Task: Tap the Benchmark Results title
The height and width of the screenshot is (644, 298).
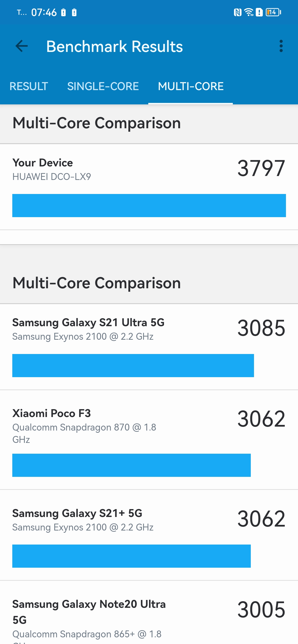Action: [114, 47]
